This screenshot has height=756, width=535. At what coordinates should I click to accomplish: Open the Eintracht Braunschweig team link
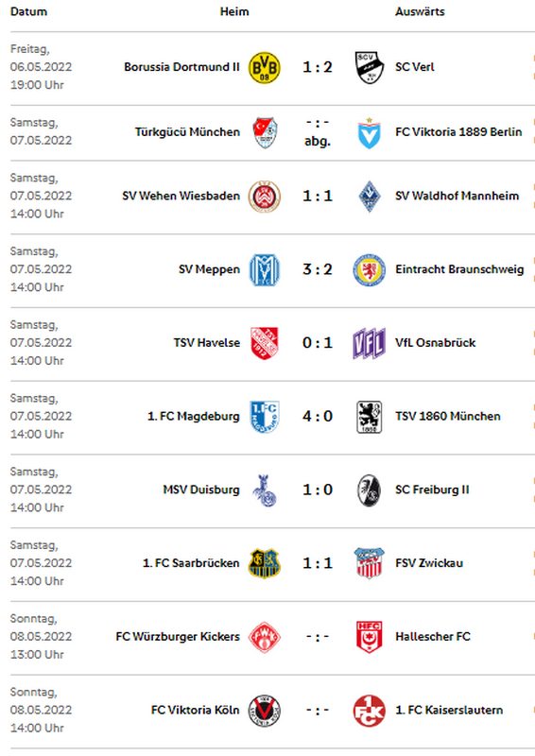[x=459, y=269]
